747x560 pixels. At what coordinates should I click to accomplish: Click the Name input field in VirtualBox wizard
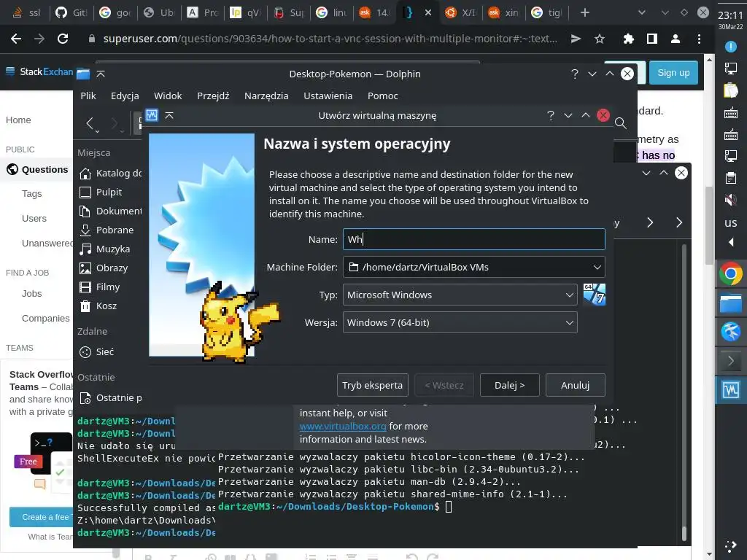point(473,239)
